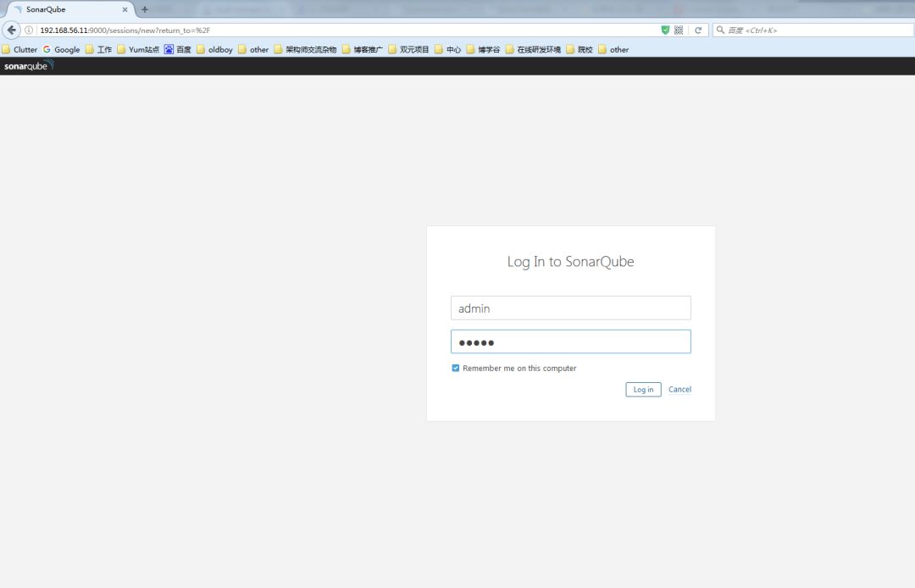
Task: Open the last other bookmark folder after 院校
Action: (x=614, y=50)
